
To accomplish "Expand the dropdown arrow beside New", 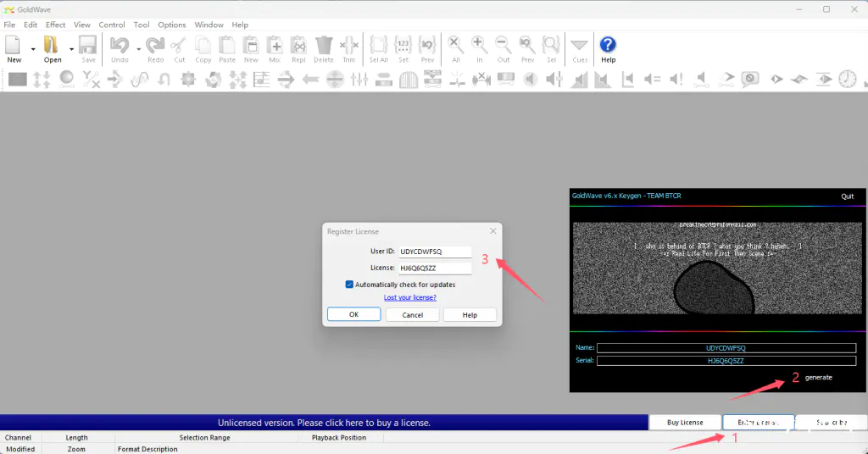I will tap(33, 49).
